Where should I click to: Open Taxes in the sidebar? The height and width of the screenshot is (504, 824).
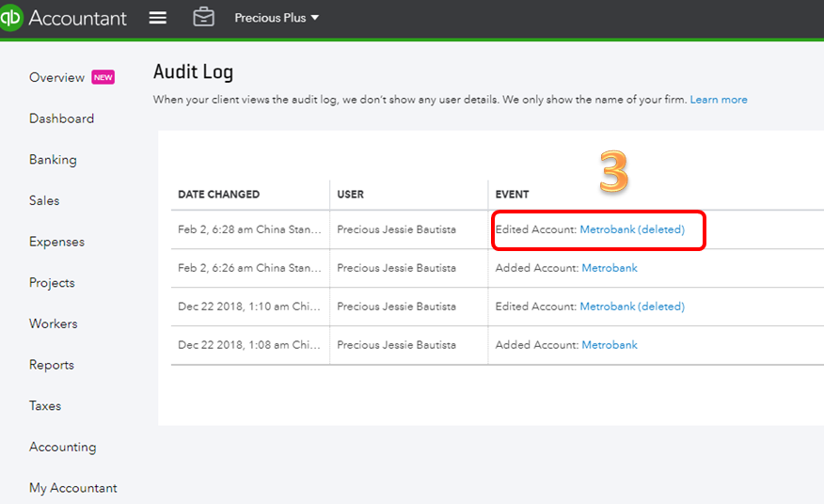(45, 406)
